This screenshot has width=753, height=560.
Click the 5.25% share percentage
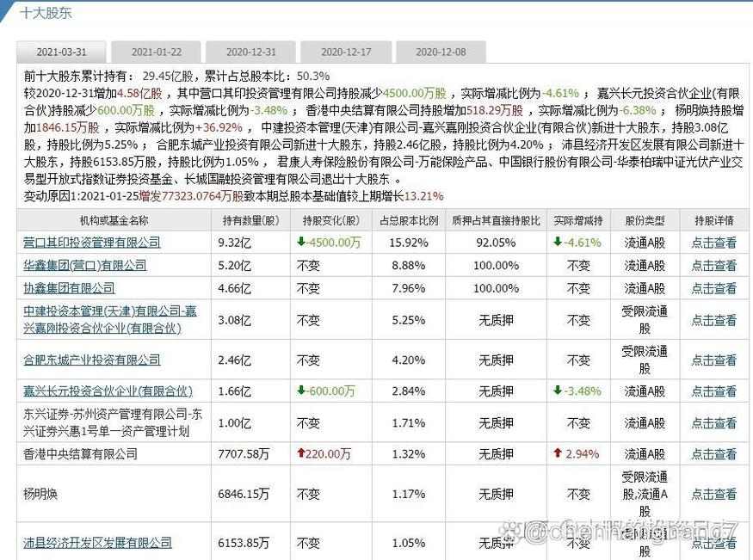(409, 320)
